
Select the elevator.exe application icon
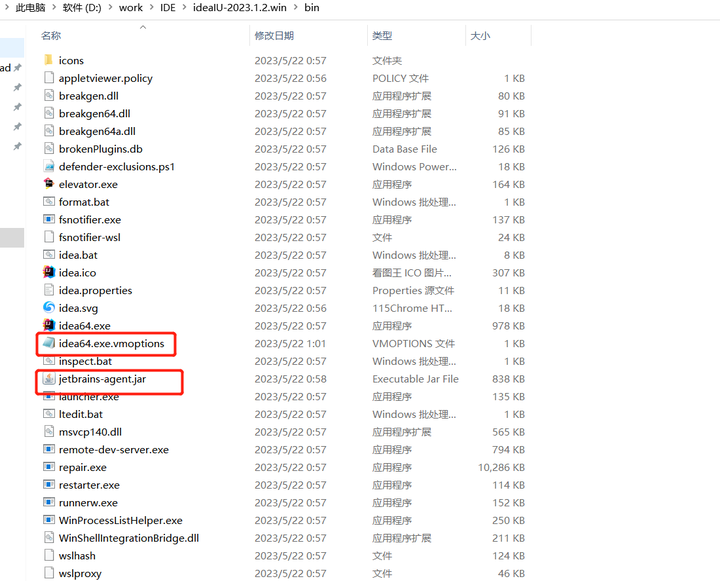(x=49, y=184)
